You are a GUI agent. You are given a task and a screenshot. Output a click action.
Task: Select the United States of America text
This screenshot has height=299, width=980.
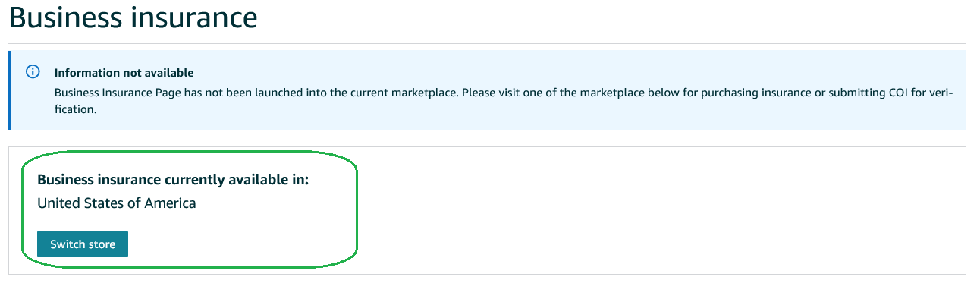[117, 203]
